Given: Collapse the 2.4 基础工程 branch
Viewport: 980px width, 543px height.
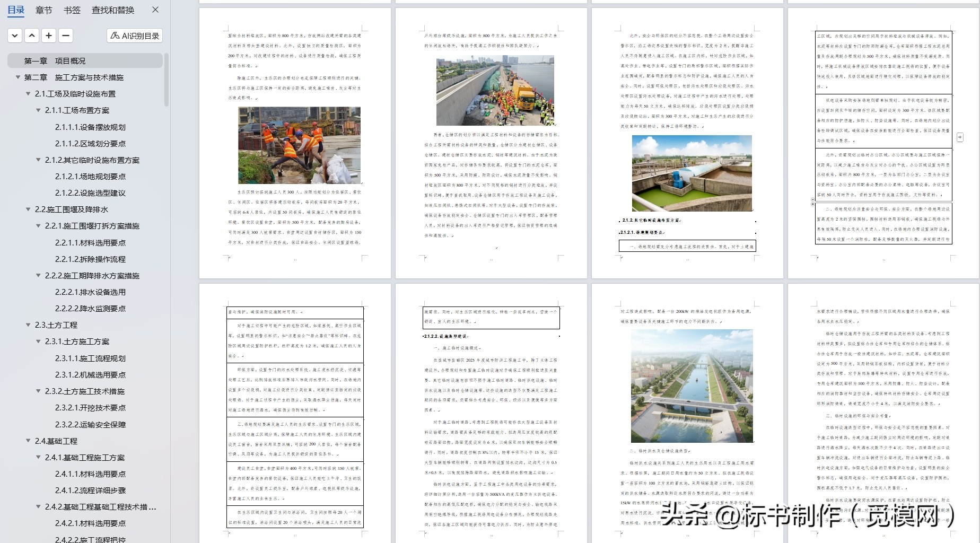Looking at the screenshot, I should coord(28,441).
